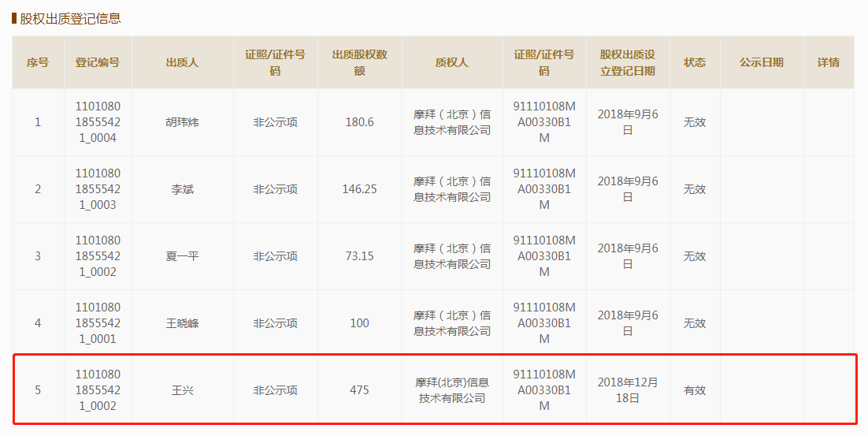
Task: Click pledged equity amount 100
Action: click(x=359, y=323)
